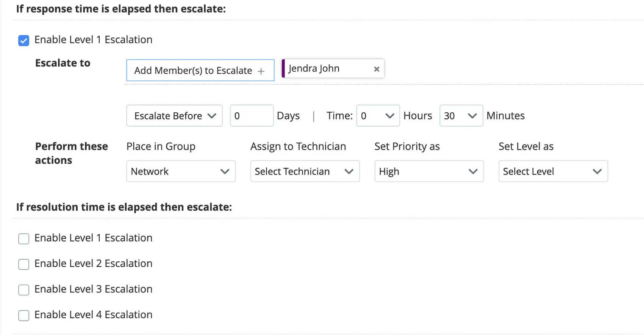Screen dimensions: 644x335
Task: Open the Escalate Before dropdown
Action: click(174, 116)
